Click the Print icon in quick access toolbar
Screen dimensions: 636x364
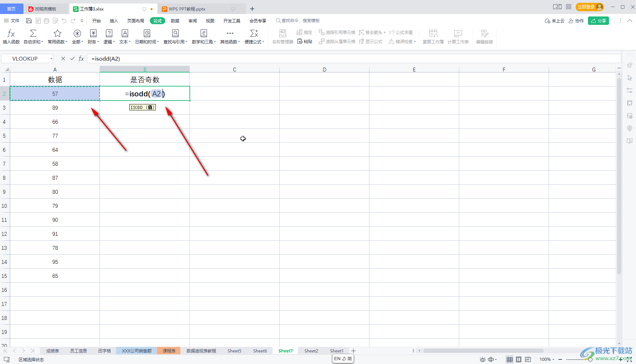point(47,21)
